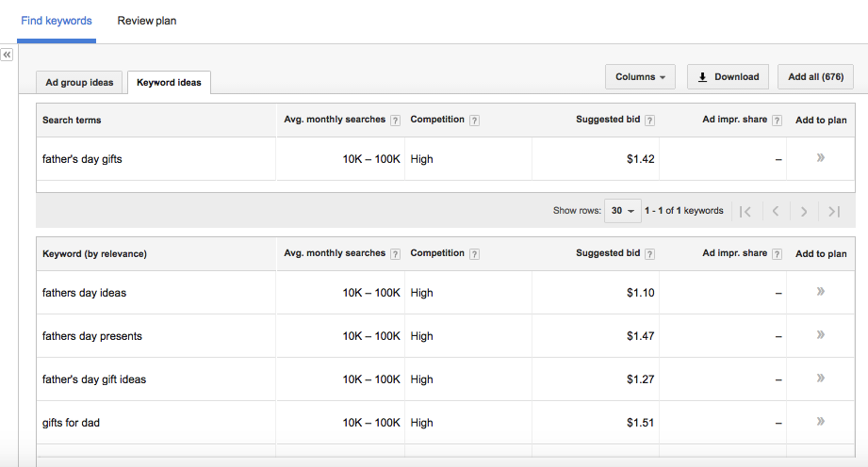Image resolution: width=868 pixels, height=467 pixels.
Task: Add 'fathers day ideas' to plan
Action: point(821,292)
